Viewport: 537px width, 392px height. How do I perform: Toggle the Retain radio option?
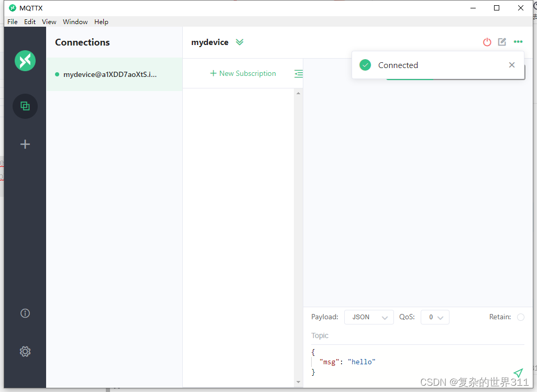tap(521, 317)
